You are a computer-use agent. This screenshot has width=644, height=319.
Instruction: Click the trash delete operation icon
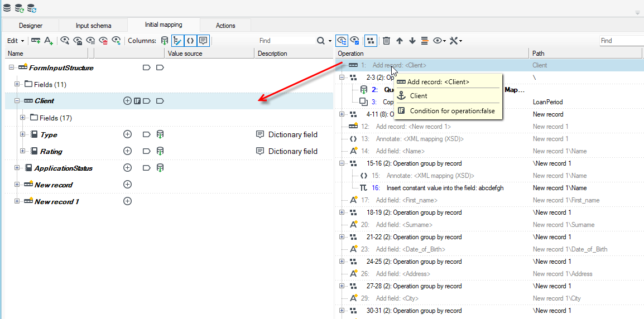387,41
